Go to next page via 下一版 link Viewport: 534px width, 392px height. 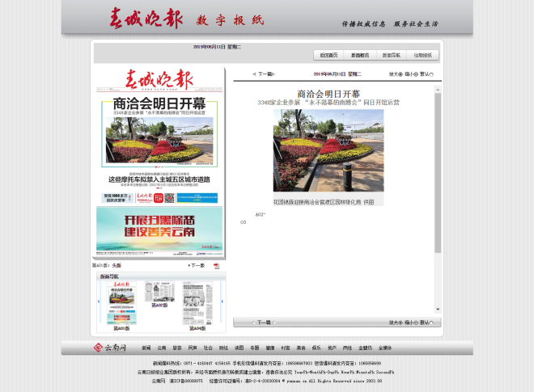click(x=197, y=265)
